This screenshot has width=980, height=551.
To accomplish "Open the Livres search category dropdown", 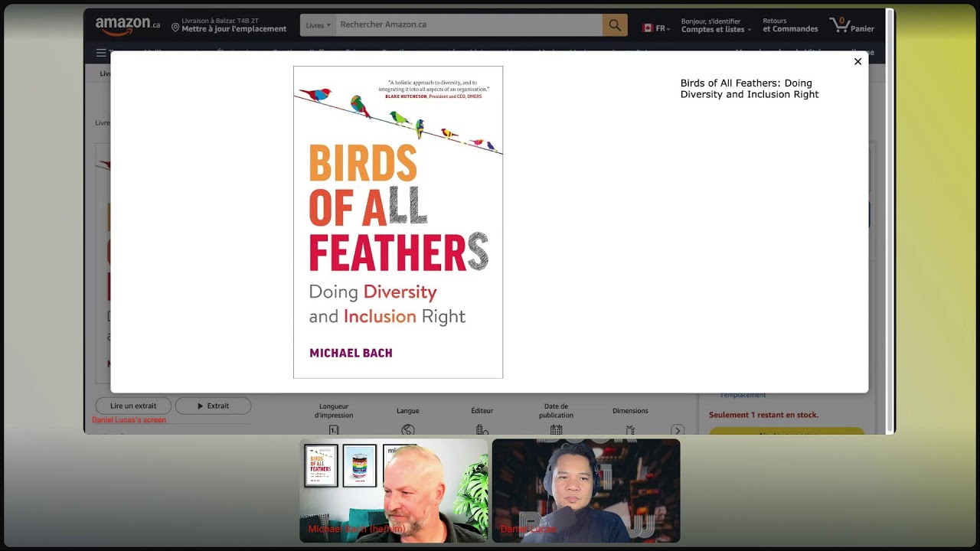I will pos(318,25).
